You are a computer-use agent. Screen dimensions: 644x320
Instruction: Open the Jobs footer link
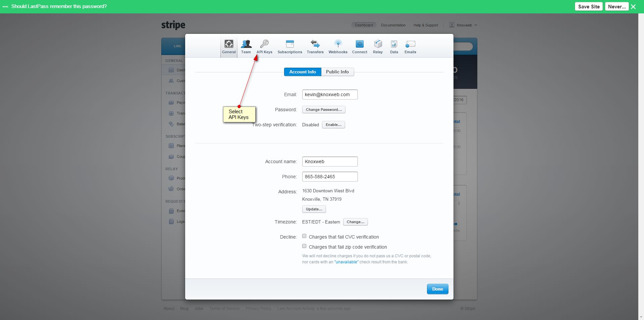(x=199, y=309)
